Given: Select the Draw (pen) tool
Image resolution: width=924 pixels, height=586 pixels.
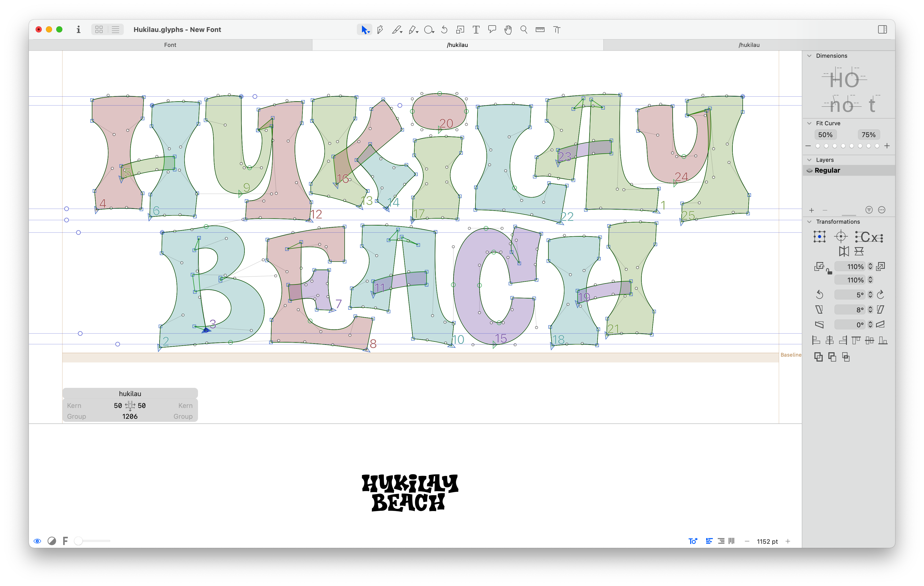Looking at the screenshot, I should [380, 30].
